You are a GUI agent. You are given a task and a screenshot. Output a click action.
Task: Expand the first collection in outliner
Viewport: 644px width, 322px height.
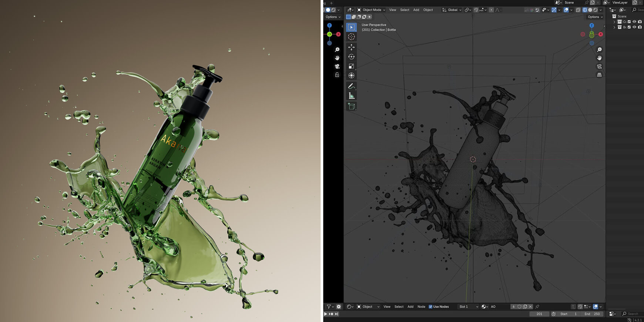614,22
